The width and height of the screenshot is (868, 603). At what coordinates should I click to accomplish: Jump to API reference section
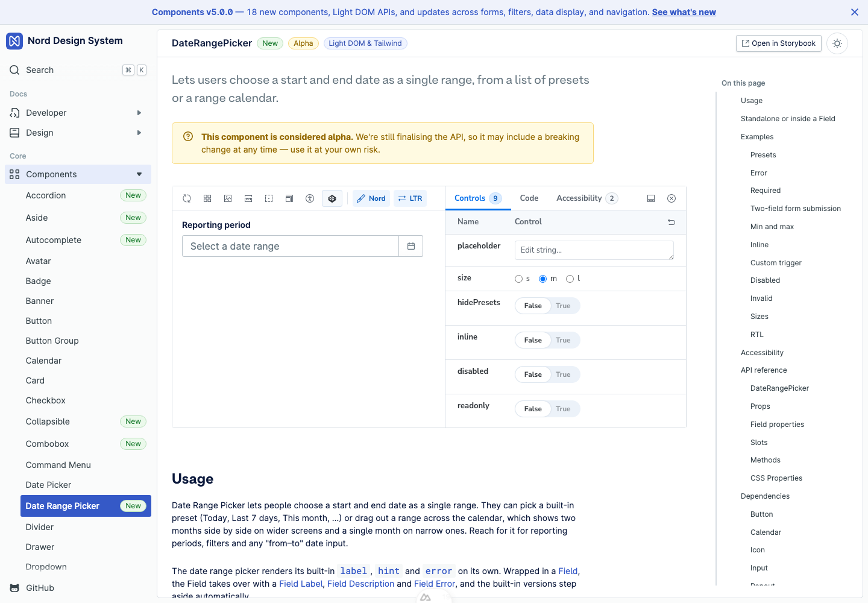(x=764, y=370)
